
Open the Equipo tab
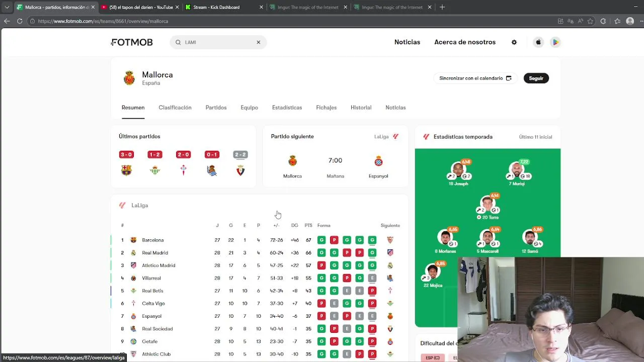[249, 108]
